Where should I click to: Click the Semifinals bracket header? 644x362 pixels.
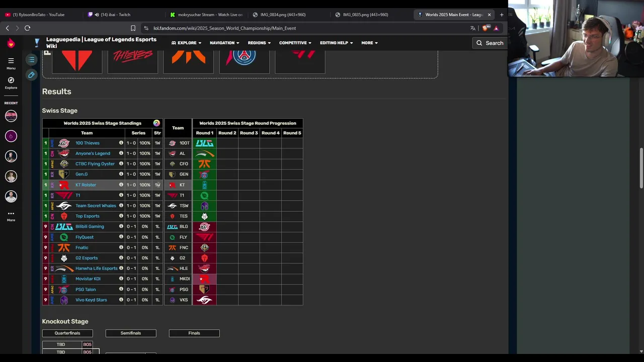click(131, 333)
